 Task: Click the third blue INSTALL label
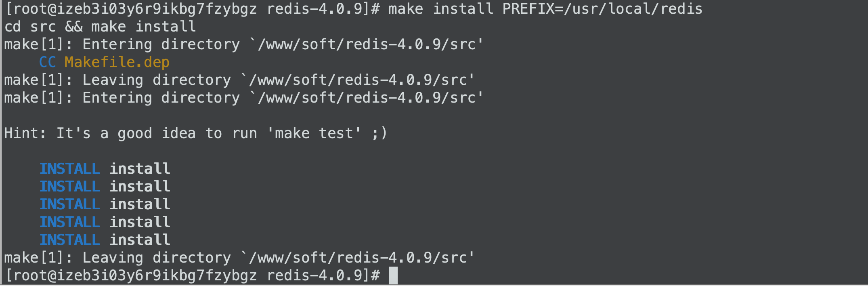click(70, 204)
